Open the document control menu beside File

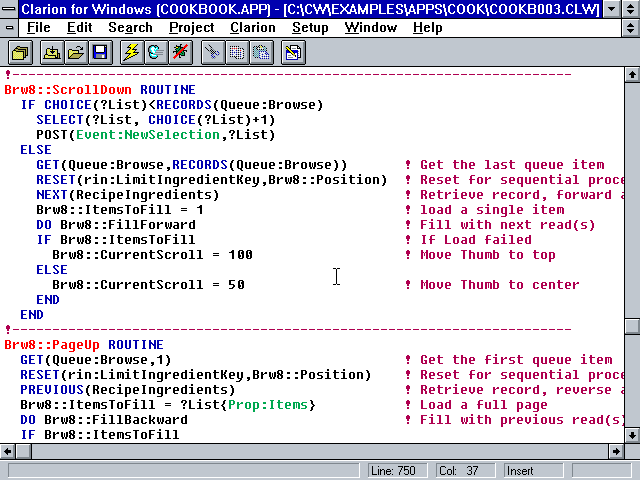[x=9, y=27]
